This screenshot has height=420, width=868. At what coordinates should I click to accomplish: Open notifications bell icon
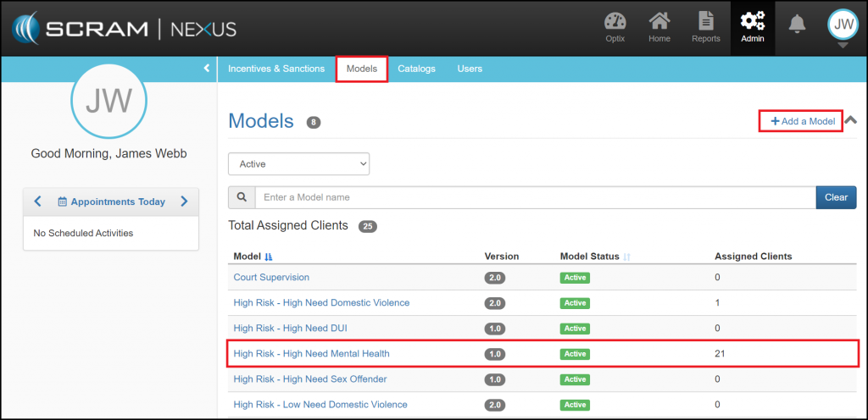797,25
